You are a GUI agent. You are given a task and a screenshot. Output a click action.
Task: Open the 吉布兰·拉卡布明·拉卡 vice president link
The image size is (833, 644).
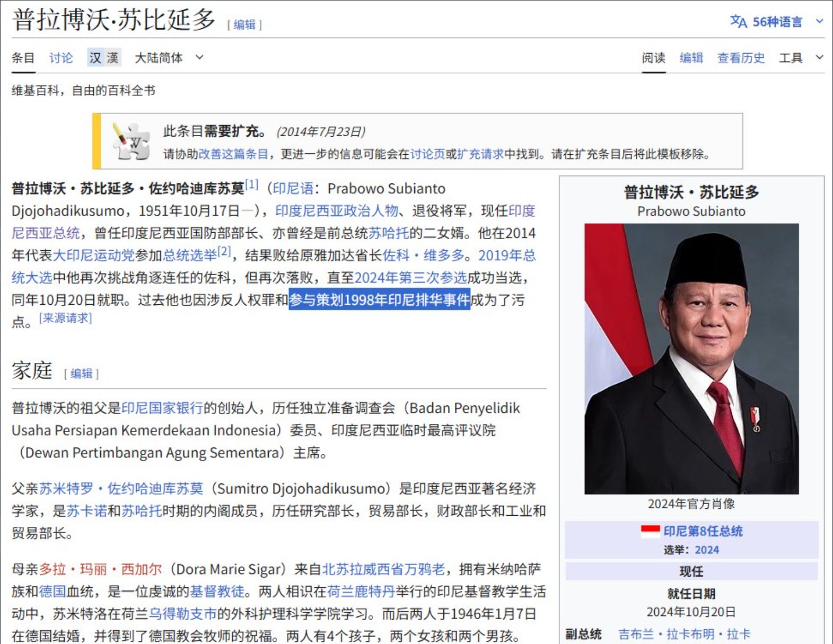685,634
